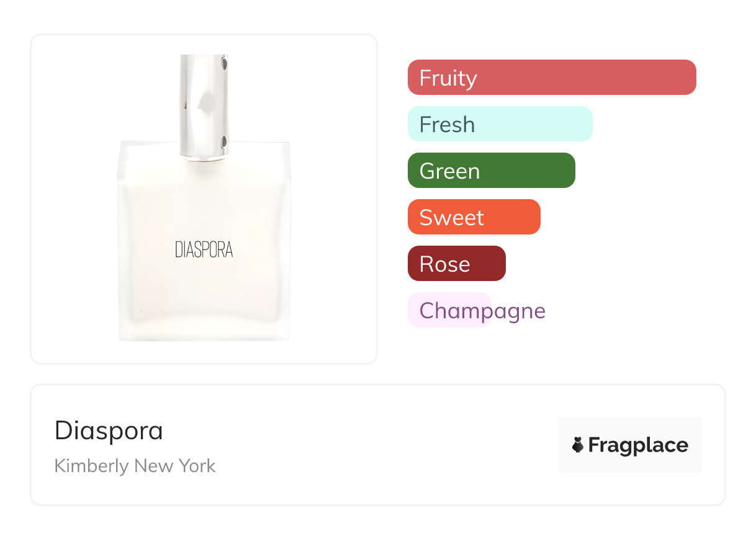Click the word Green in the dark green bar
The height and width of the screenshot is (536, 756).
pyautogui.click(x=449, y=171)
